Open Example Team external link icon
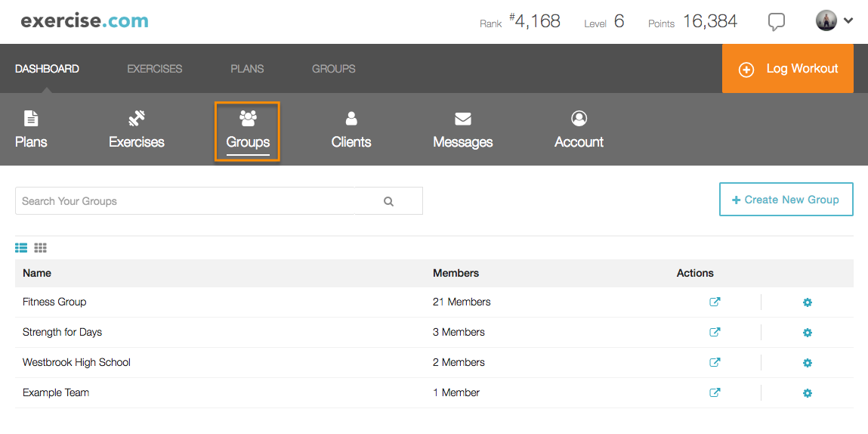The image size is (868, 434). coord(715,392)
